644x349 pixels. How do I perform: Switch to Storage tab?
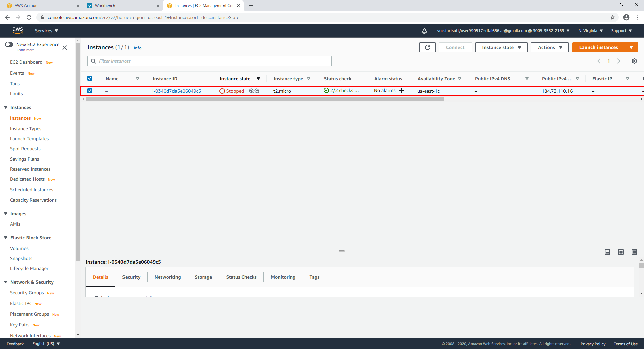tap(203, 277)
